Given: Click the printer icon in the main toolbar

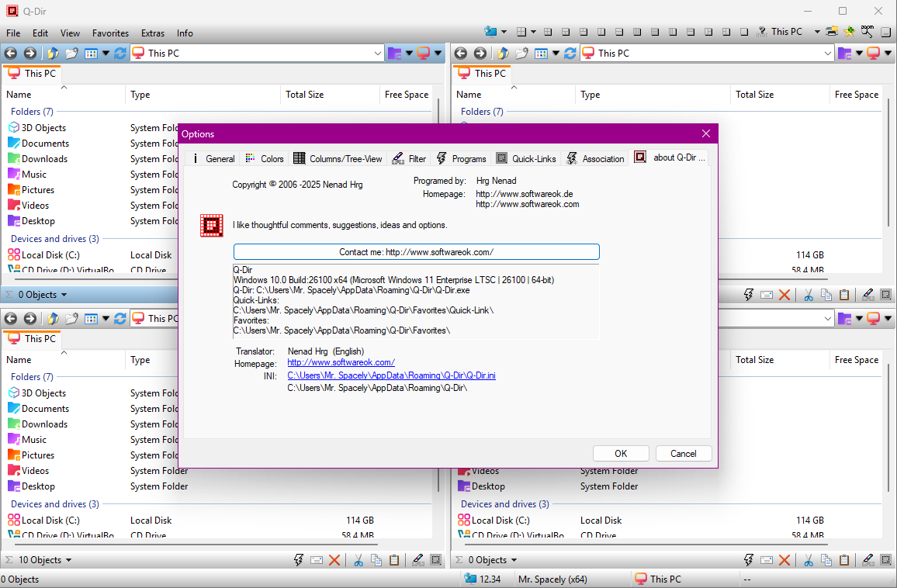Looking at the screenshot, I should tap(832, 32).
